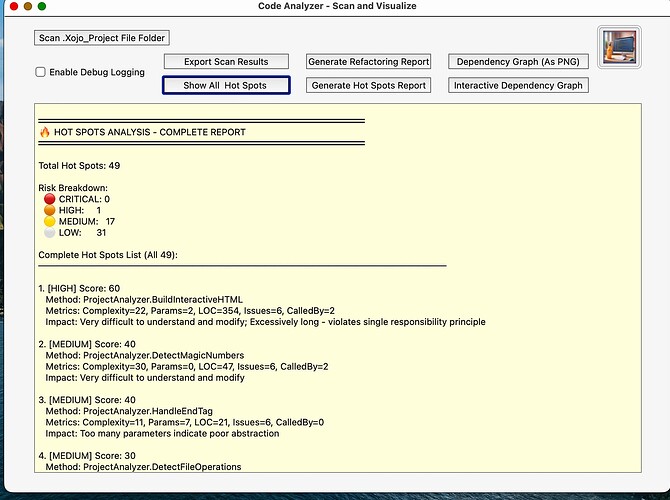The width and height of the screenshot is (670, 500).
Task: Click the white LOW risk circle
Action: pos(50,233)
